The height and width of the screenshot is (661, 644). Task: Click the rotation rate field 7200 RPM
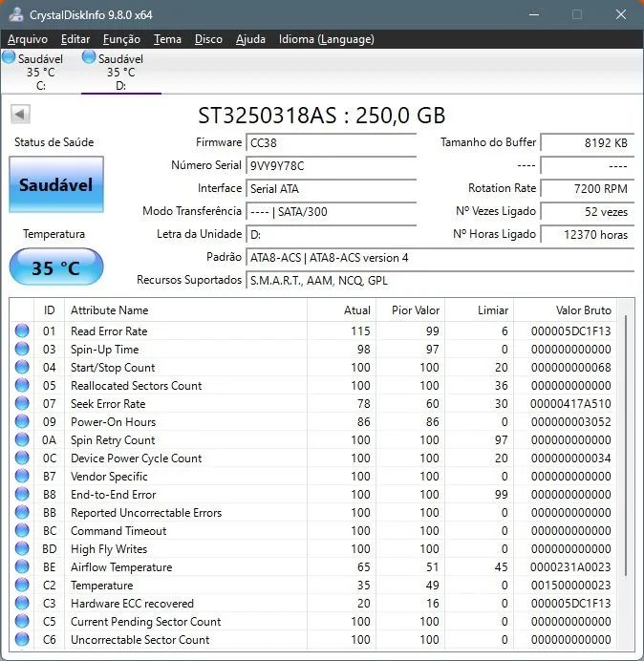588,188
